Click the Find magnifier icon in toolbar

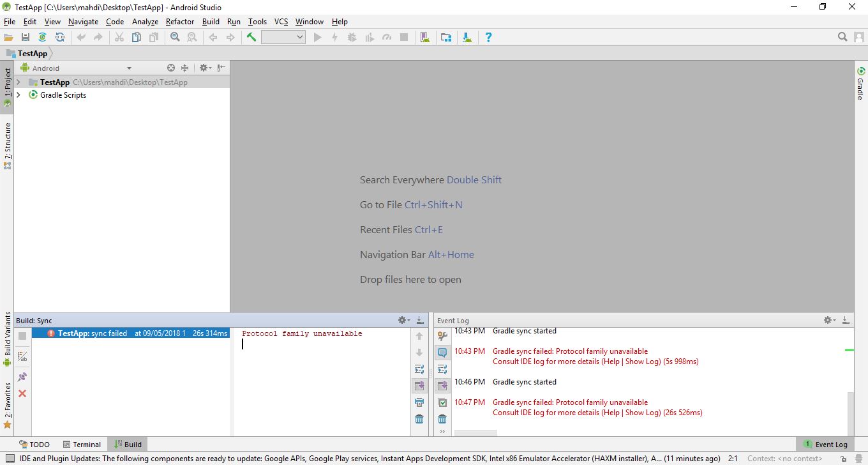pos(175,38)
